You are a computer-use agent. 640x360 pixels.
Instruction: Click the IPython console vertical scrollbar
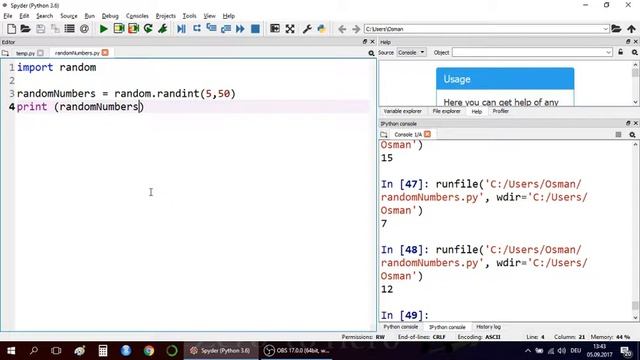tap(635, 231)
